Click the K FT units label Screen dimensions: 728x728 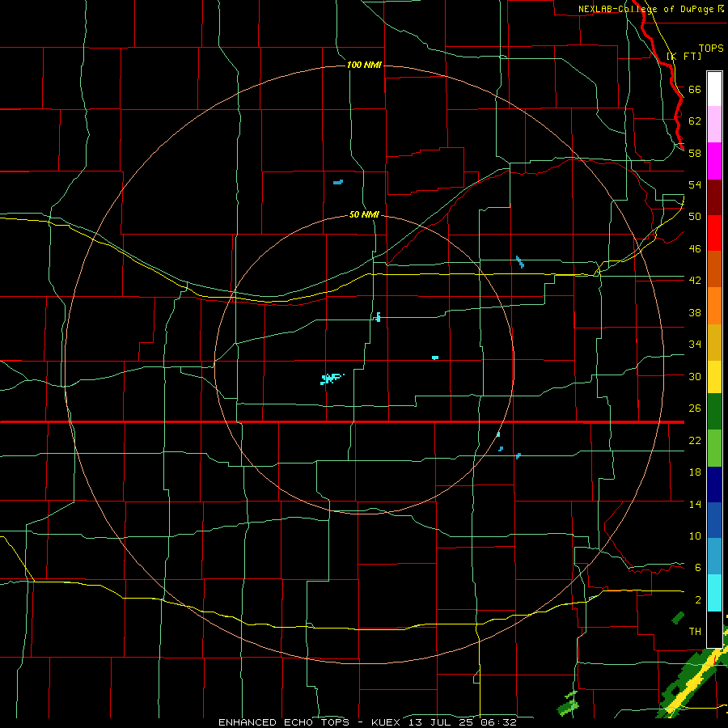[x=684, y=56]
